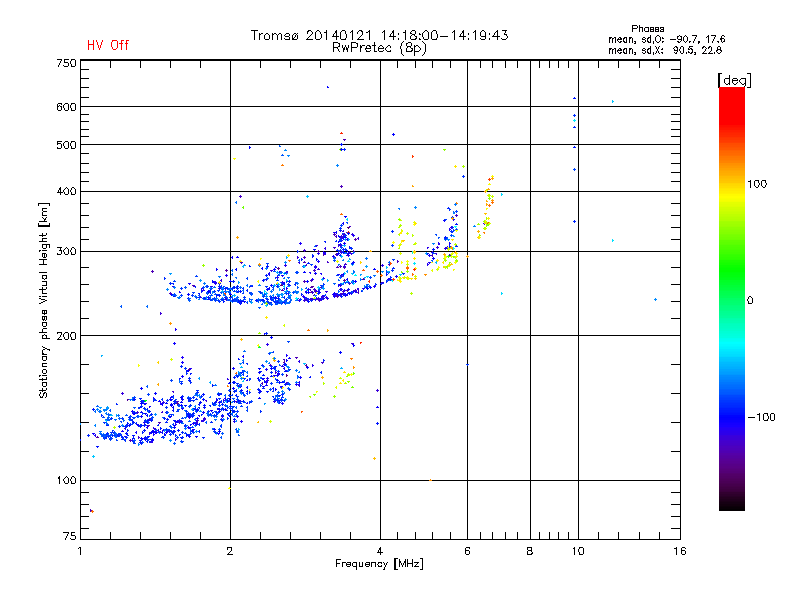Select the title "Tromsø 20140121 14:18:00-14:19:43"
The height and width of the screenshot is (600, 800).
(379, 35)
